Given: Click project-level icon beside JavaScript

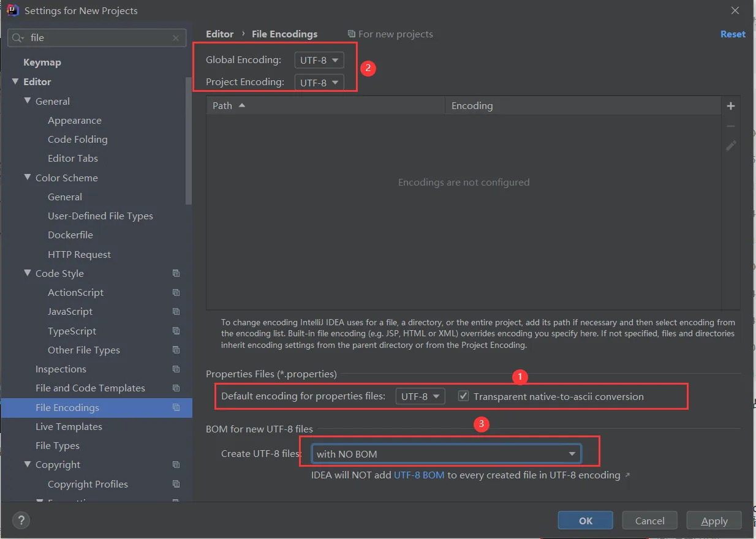Looking at the screenshot, I should click(176, 312).
